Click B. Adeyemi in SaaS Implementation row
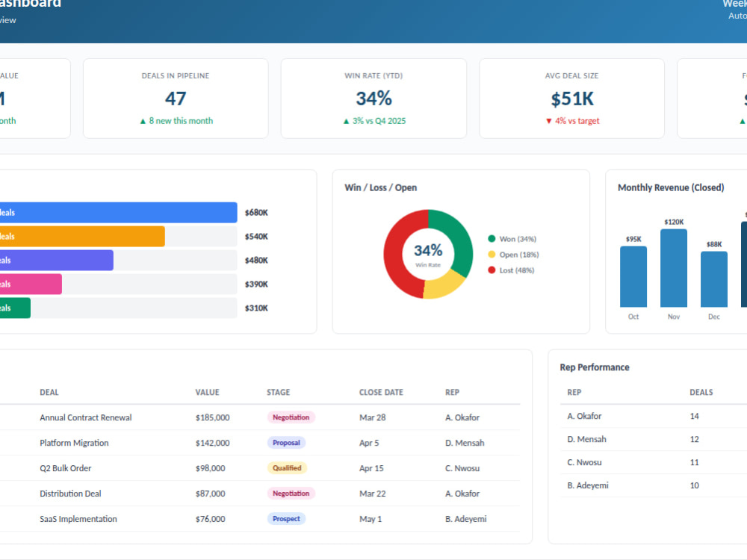This screenshot has height=560, width=747. [466, 519]
